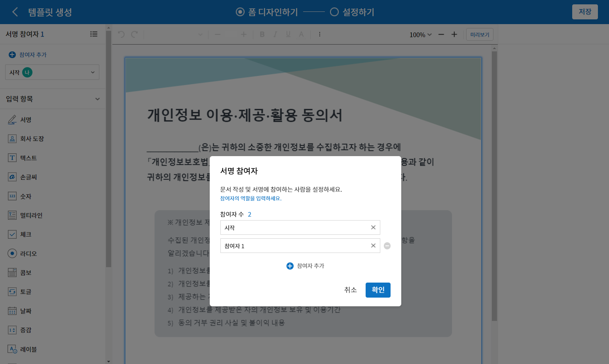The height and width of the screenshot is (364, 609).
Task: Click the 저장 save button
Action: tap(585, 12)
